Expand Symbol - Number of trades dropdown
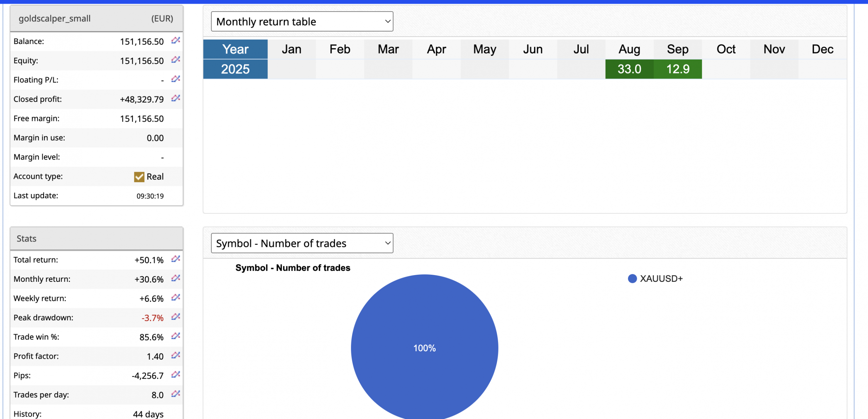Image resolution: width=868 pixels, height=419 pixels. coord(302,243)
